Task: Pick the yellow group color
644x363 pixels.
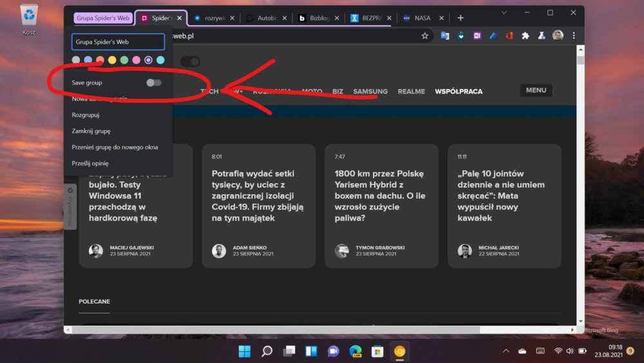Action: click(112, 60)
